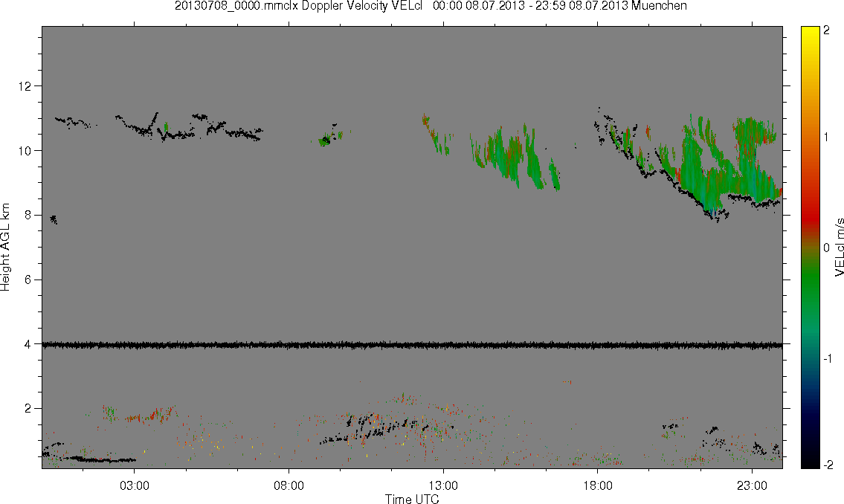Viewport: 844px width, 504px height.
Task: Click the 10 km height tick label
Action: tap(25, 151)
